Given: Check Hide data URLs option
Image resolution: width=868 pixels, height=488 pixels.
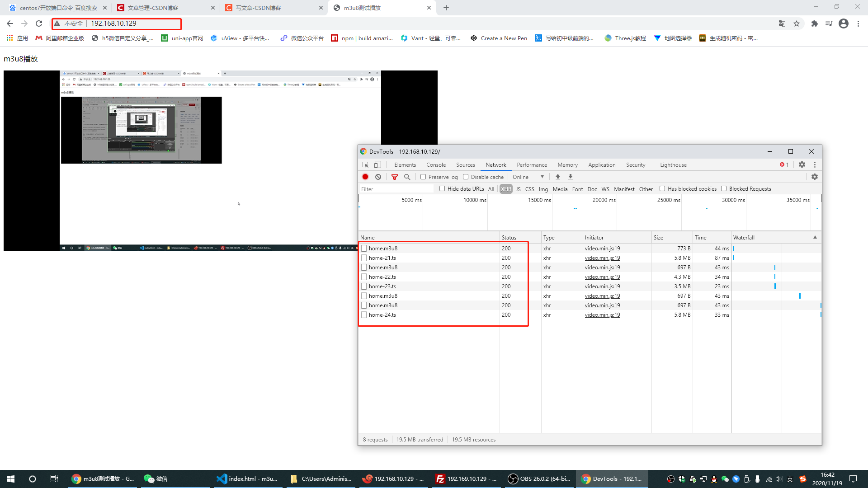Looking at the screenshot, I should (442, 188).
